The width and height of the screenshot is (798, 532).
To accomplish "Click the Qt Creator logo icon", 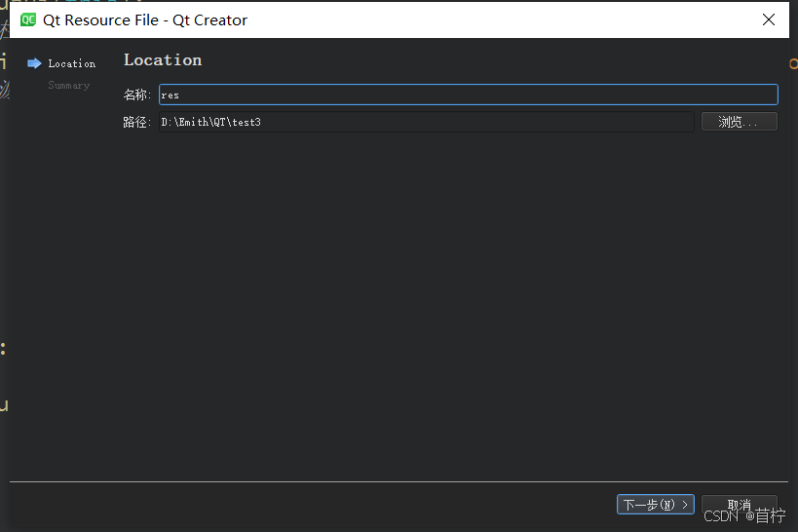I will (28, 19).
